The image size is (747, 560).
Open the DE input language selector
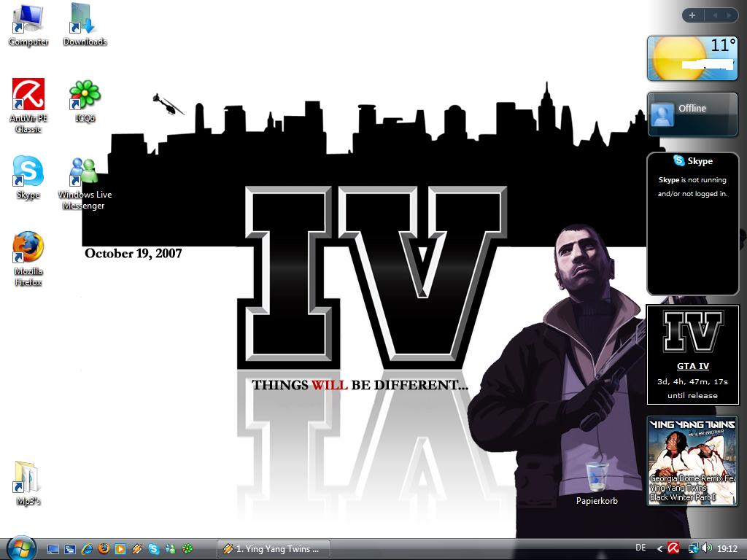click(x=640, y=548)
